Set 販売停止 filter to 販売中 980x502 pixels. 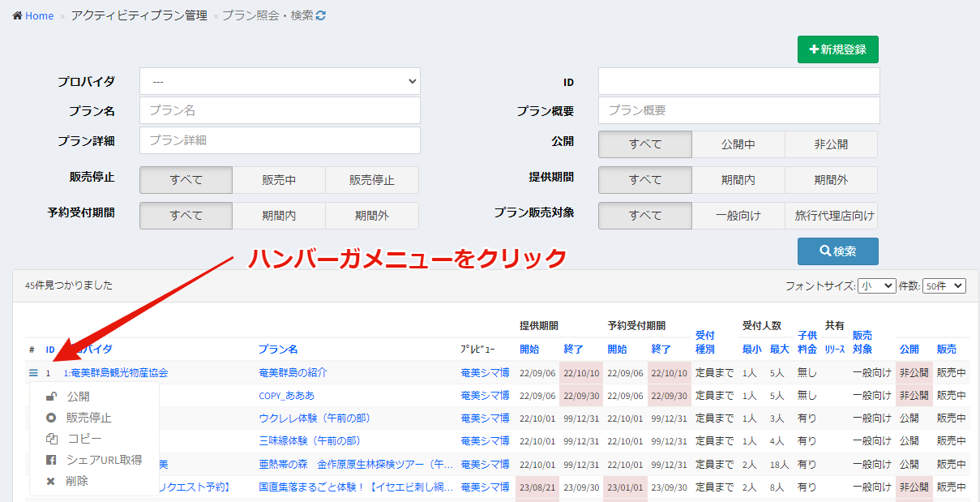(279, 180)
